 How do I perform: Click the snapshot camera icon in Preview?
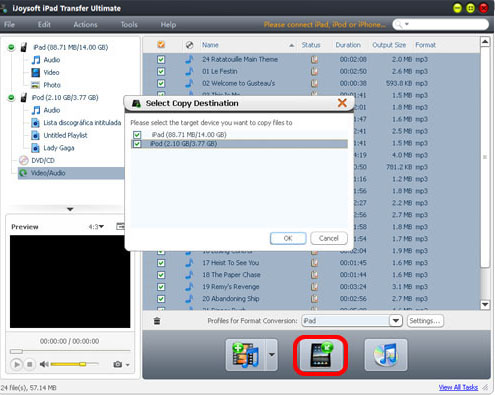pyautogui.click(x=117, y=364)
